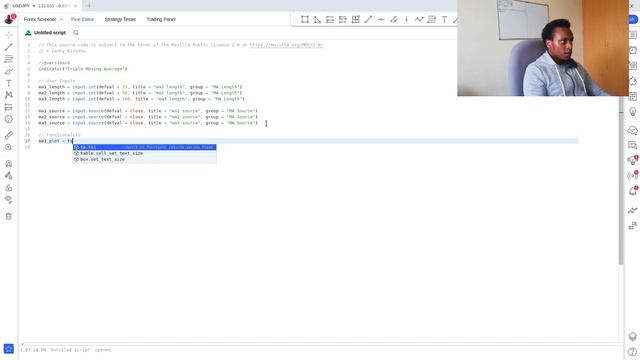This screenshot has width=640, height=360.
Task: Toggle the magnet mode icon
Action: click(x=9, y=164)
